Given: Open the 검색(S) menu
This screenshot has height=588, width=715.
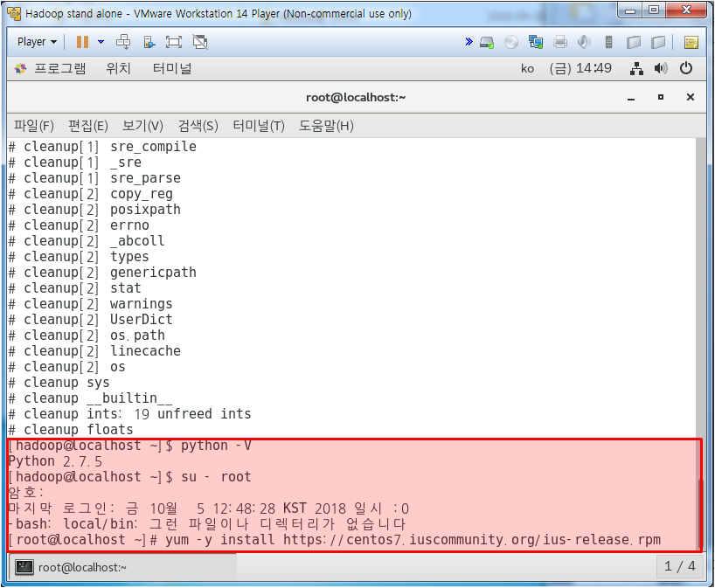Looking at the screenshot, I should [198, 126].
